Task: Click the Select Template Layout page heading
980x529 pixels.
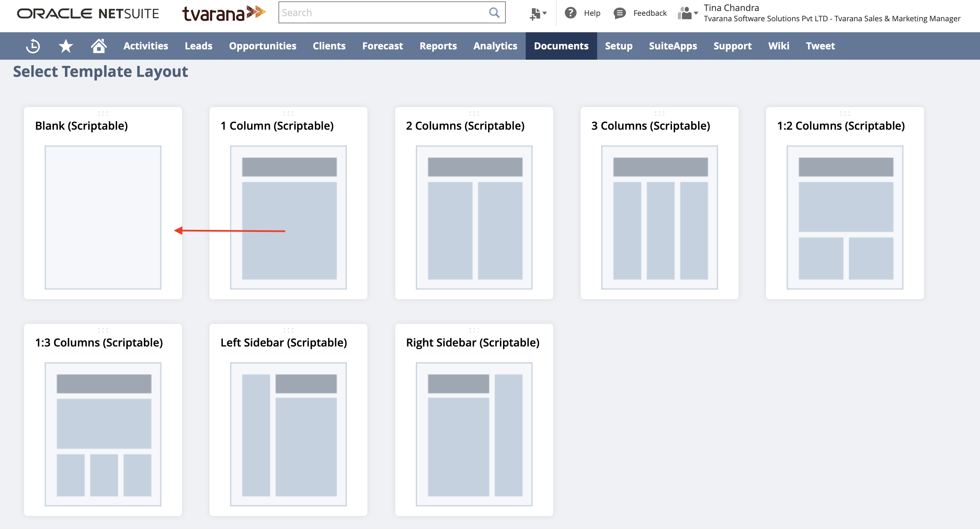Action: 100,71
